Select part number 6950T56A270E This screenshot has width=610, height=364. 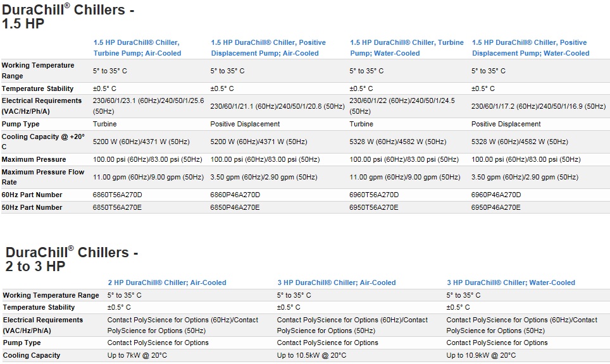click(x=374, y=207)
